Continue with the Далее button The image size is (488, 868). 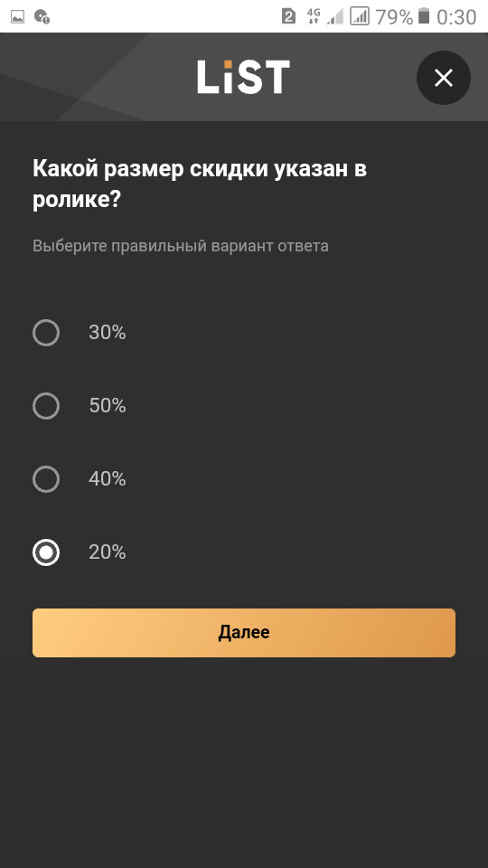tap(244, 633)
